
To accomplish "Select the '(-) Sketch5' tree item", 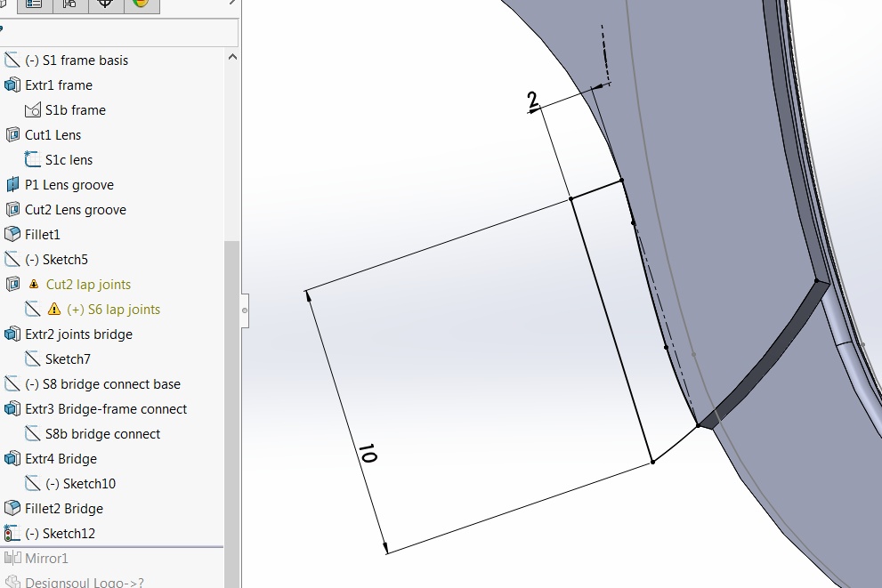I will 56,260.
